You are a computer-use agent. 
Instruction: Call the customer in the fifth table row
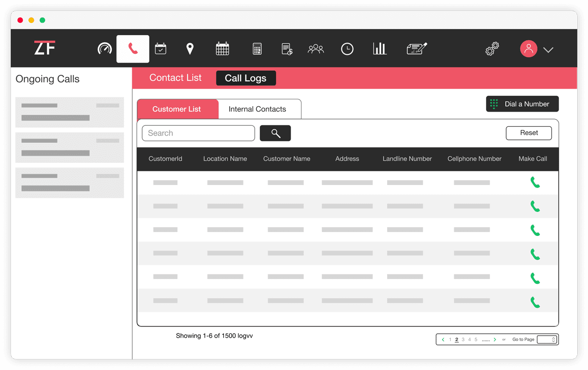[x=535, y=278]
